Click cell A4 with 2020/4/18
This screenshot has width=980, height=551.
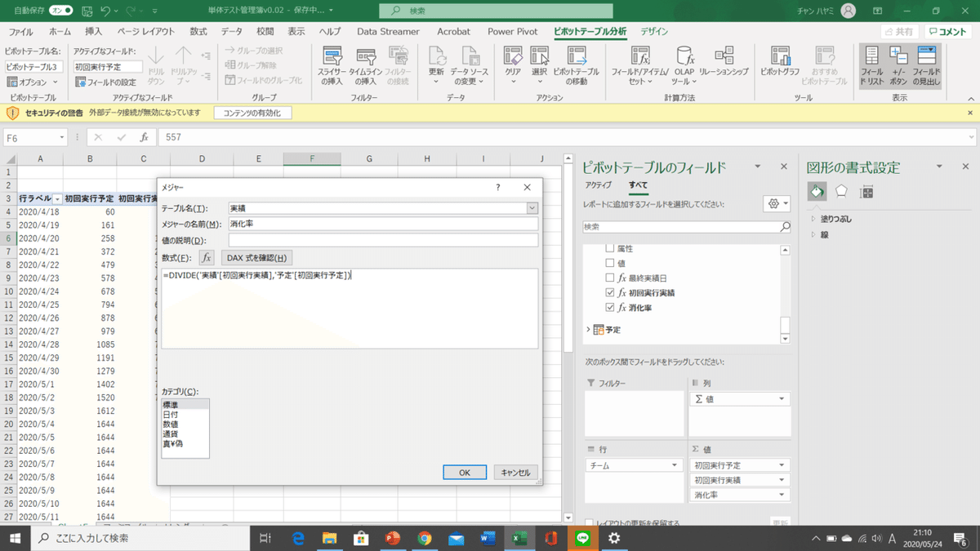(40, 211)
